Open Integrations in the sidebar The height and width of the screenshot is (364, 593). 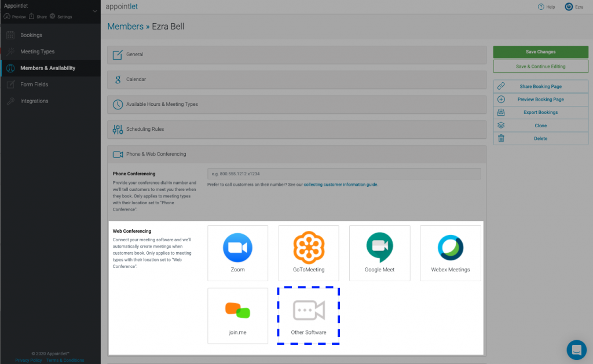point(50,101)
